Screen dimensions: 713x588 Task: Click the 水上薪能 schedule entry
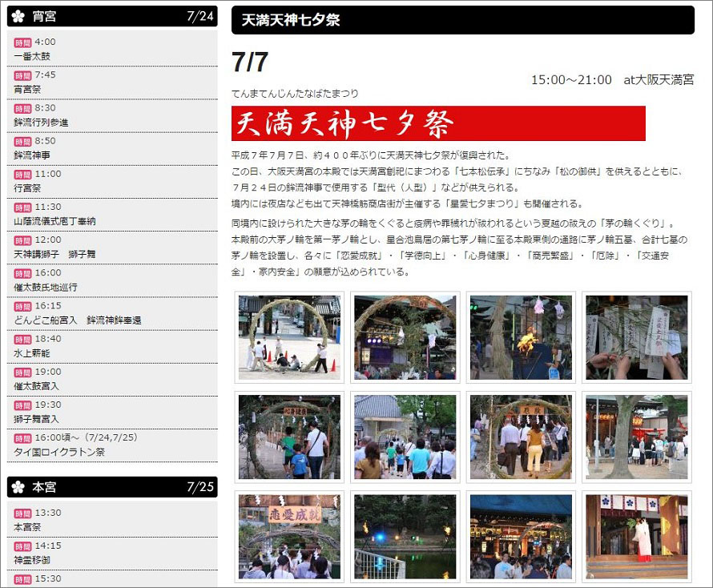32,353
